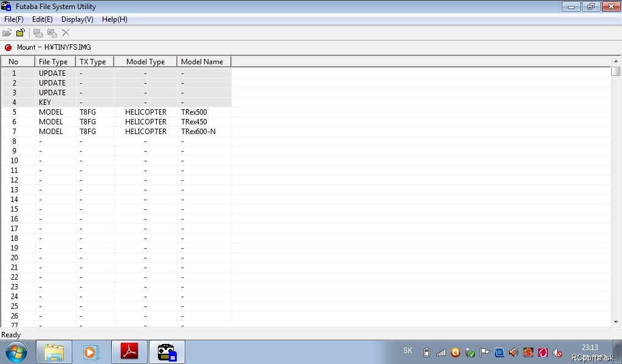The width and height of the screenshot is (622, 364).
Task: Click the orange S tray icon
Action: coord(528,352)
